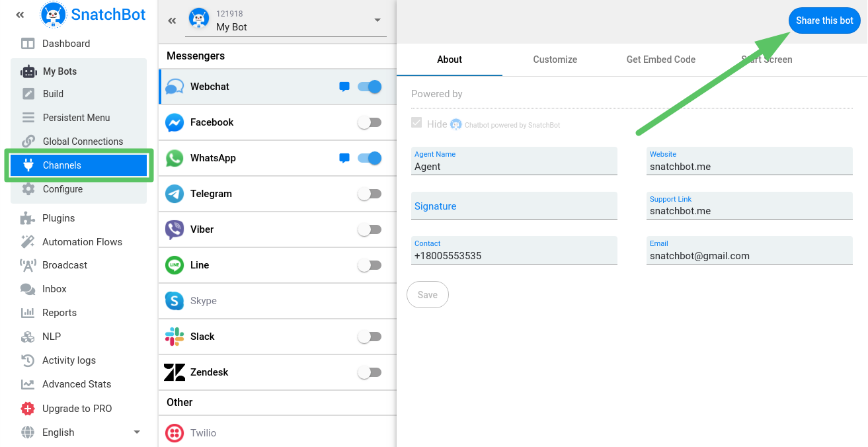This screenshot has height=447, width=868.
Task: Click the Share this bot button
Action: [x=824, y=20]
